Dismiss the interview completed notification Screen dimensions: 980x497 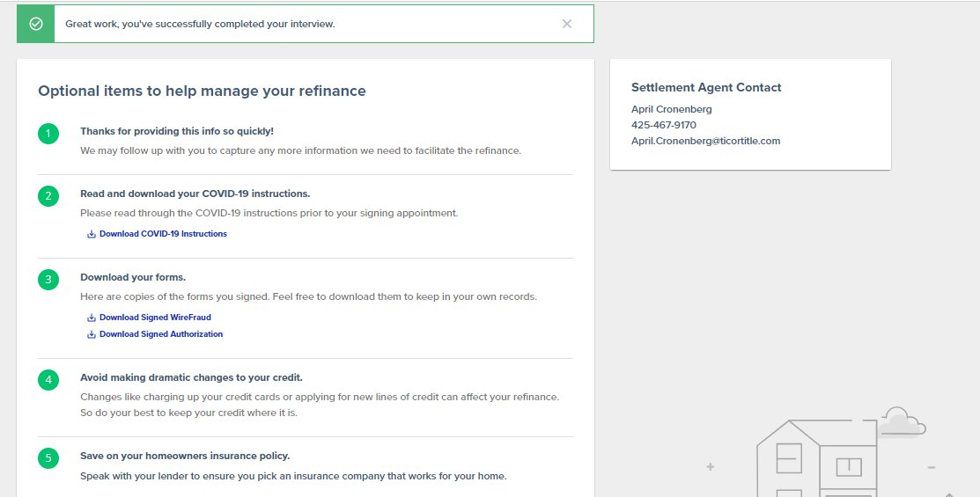pos(567,24)
